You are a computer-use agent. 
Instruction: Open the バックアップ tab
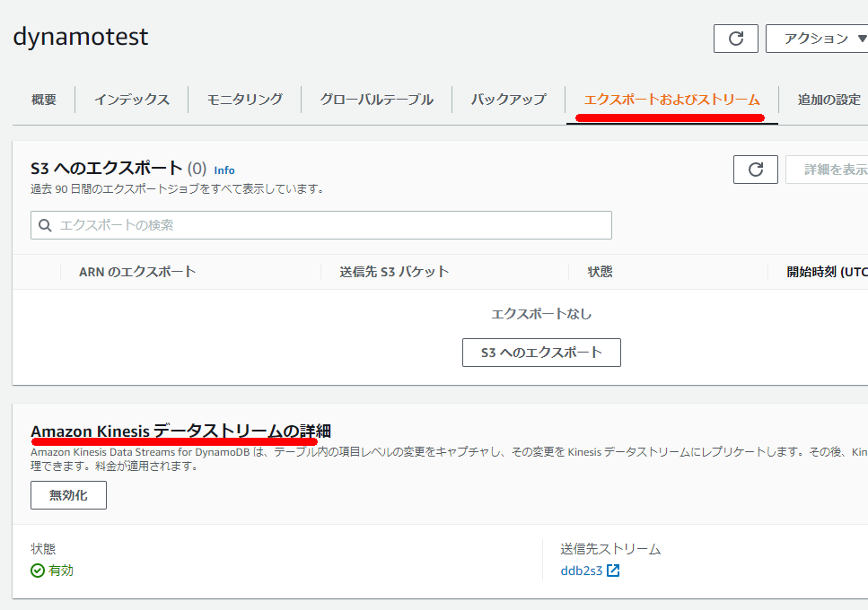(x=508, y=100)
